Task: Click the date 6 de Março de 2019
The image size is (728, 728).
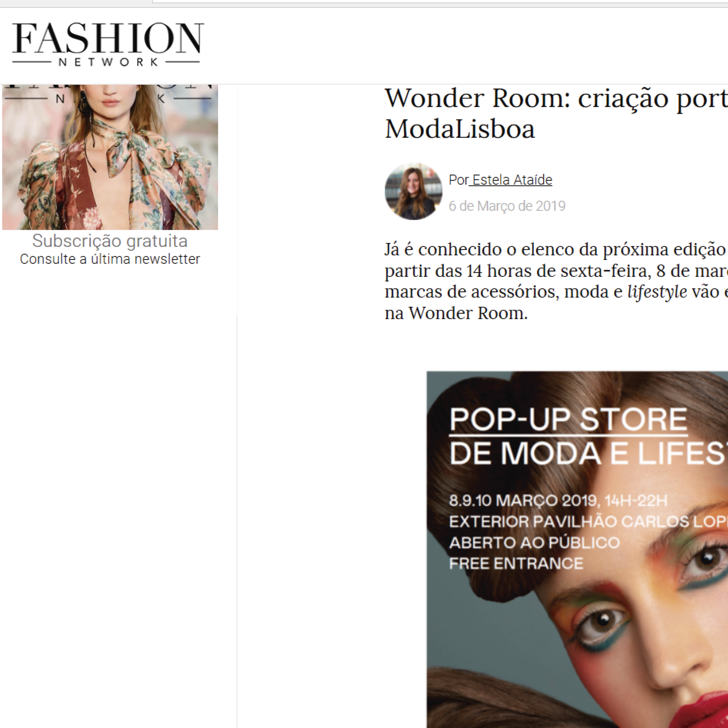Action: coord(507,206)
